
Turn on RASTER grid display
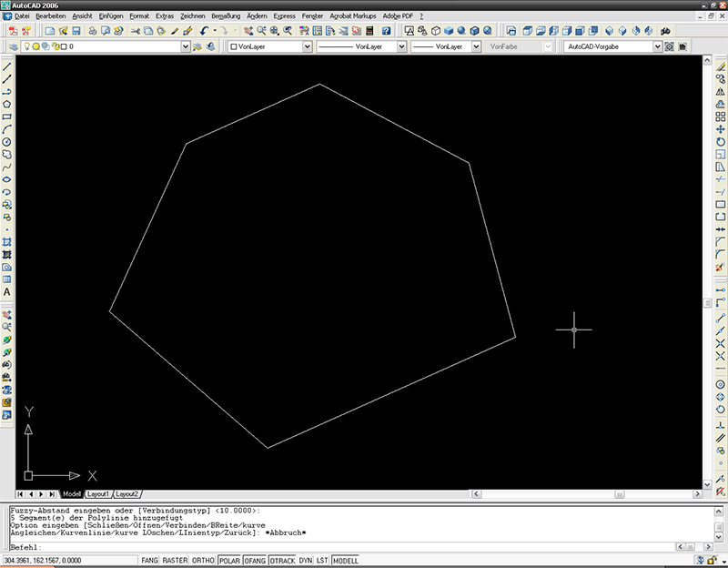click(x=175, y=561)
